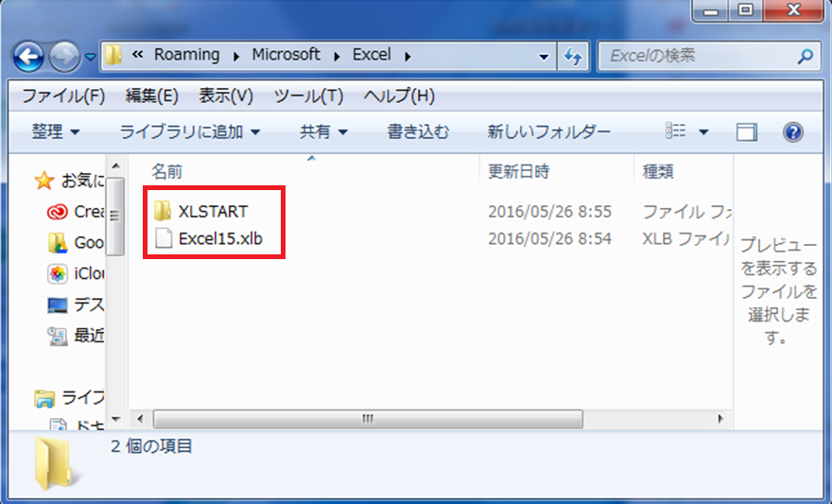Click the blue Back navigation arrow
Viewport: 832px width, 504px height.
tap(28, 56)
